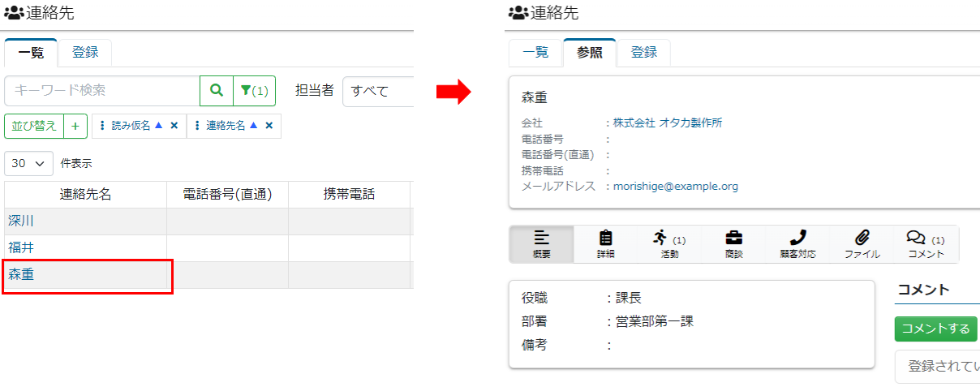Screen dimensions: 980x387
Task: Click the 営業部第一課 department value
Action: click(655, 321)
